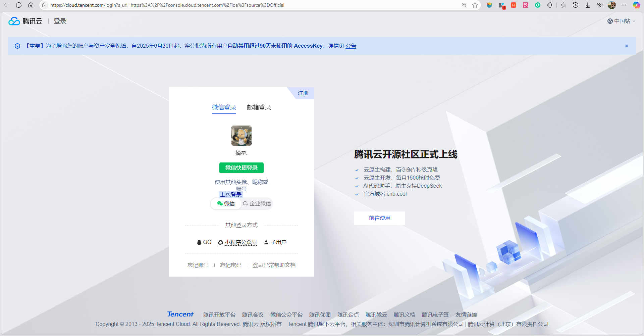Switch to the 邮箱登录 tab

(259, 107)
